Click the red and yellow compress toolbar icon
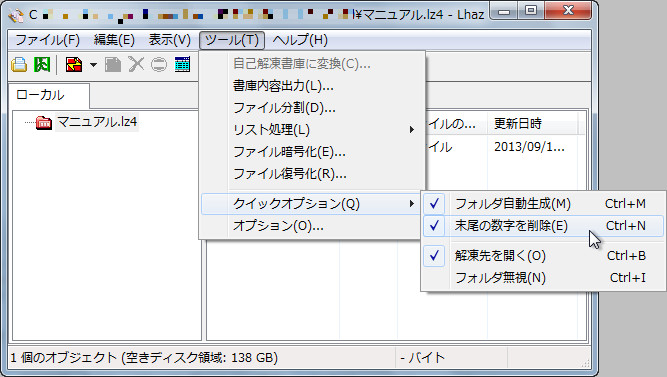This screenshot has height=377, width=667. (x=74, y=65)
